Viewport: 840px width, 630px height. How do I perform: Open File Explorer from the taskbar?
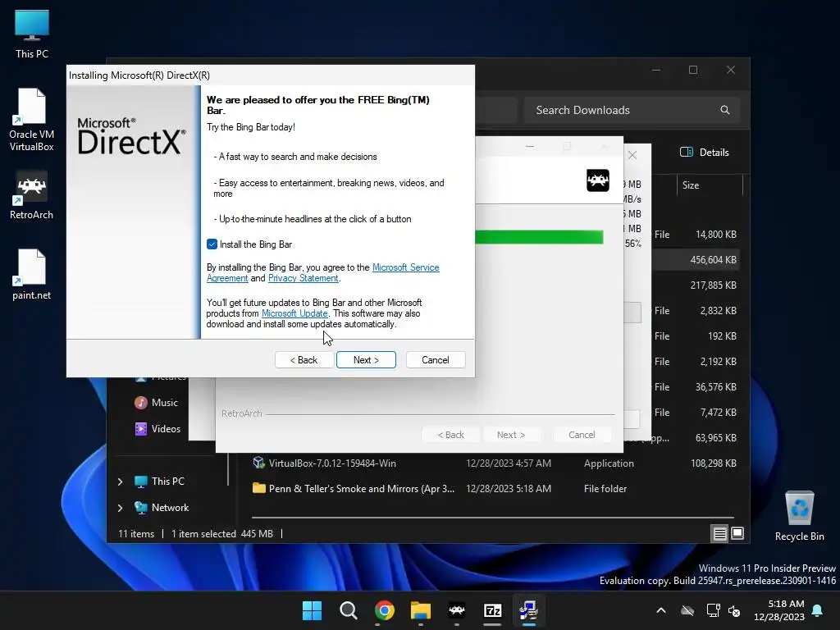point(421,610)
